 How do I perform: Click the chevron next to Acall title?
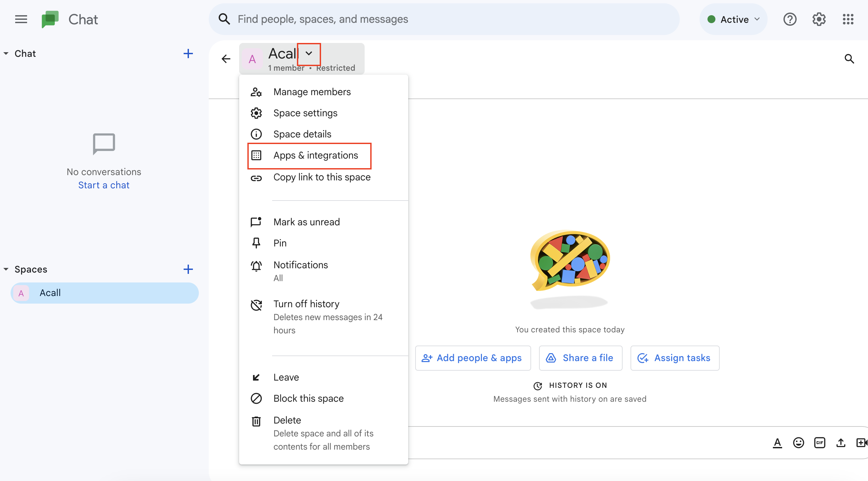click(308, 54)
